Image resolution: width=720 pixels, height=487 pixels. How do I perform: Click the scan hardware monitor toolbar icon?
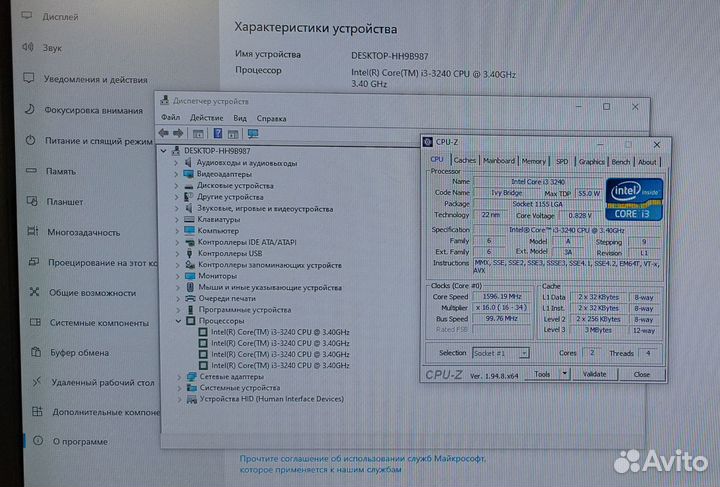point(253,134)
